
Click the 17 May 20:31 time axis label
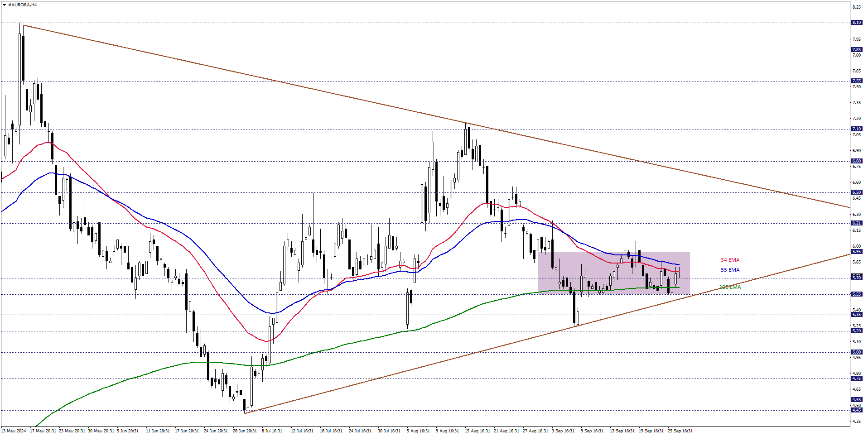pos(43,431)
